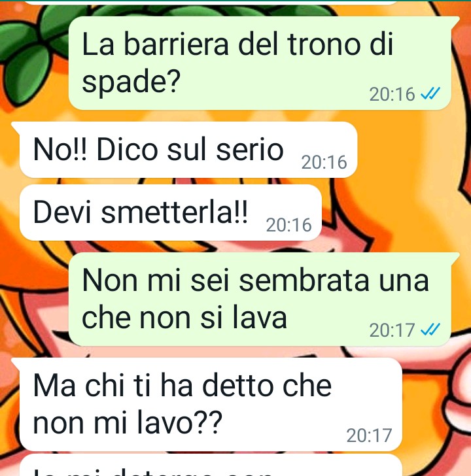This screenshot has width=471, height=476.
Task: Tap the 20:16 timestamp on the 'spade?' message
Action: tap(392, 94)
